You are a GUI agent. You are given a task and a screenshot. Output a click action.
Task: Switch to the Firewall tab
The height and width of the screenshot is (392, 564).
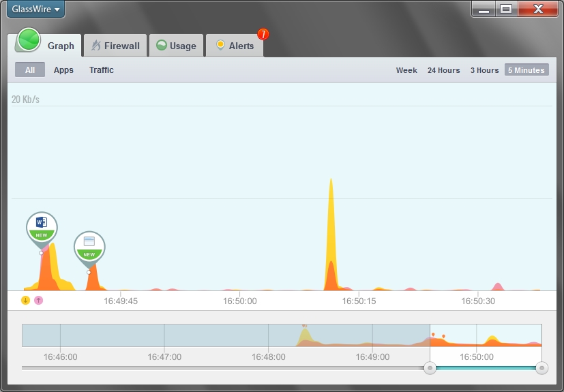[x=115, y=46]
